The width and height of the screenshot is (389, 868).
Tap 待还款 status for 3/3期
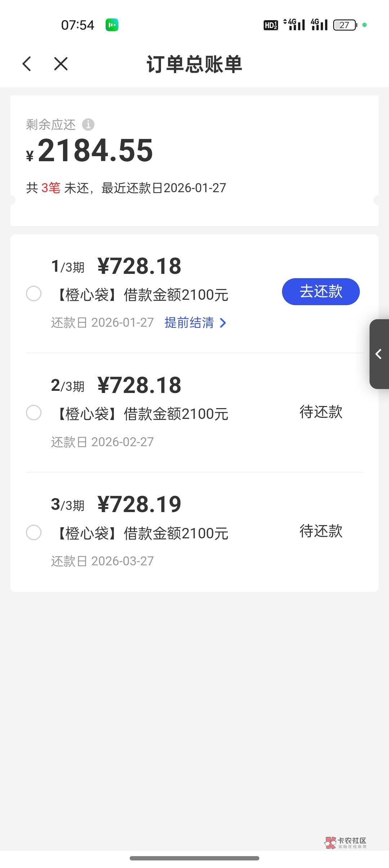pos(321,531)
